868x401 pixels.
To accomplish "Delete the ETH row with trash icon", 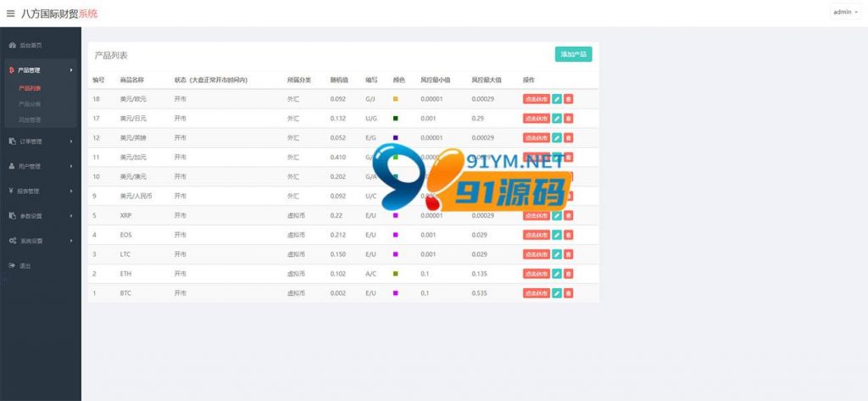I will coord(569,274).
